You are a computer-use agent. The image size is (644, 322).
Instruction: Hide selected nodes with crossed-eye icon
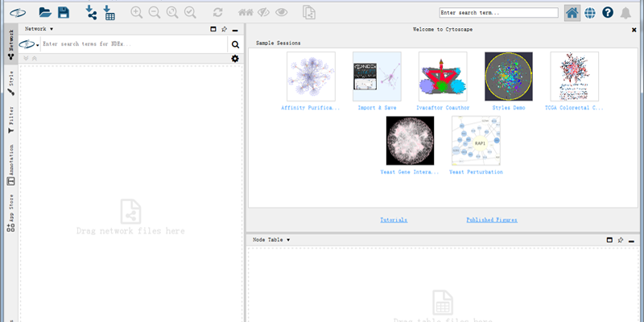263,12
